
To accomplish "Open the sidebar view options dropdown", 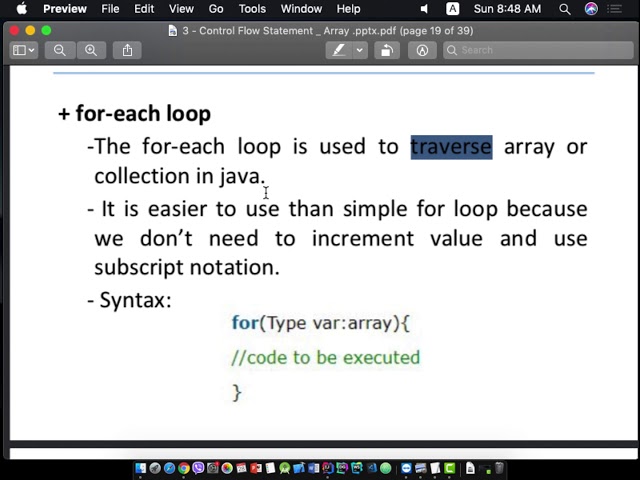I will point(24,50).
